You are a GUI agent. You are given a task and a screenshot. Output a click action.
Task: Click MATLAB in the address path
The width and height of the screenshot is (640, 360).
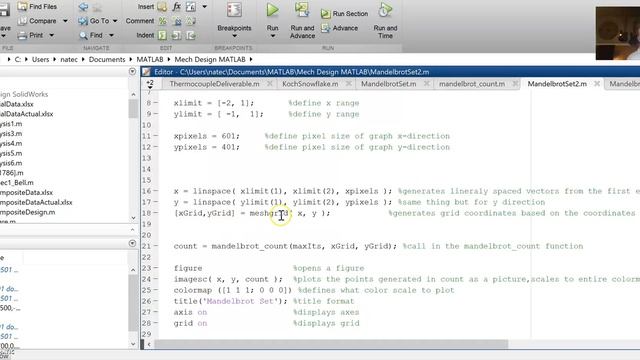[x=150, y=60]
